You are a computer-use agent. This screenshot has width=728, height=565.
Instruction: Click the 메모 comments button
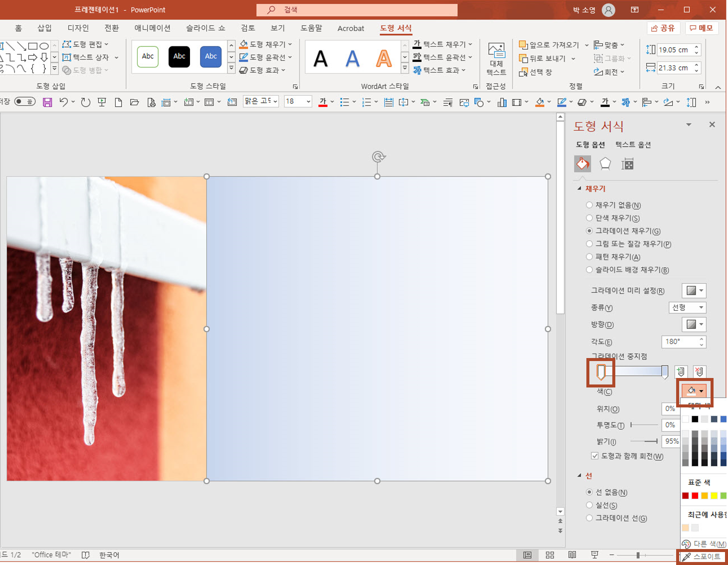tap(701, 28)
